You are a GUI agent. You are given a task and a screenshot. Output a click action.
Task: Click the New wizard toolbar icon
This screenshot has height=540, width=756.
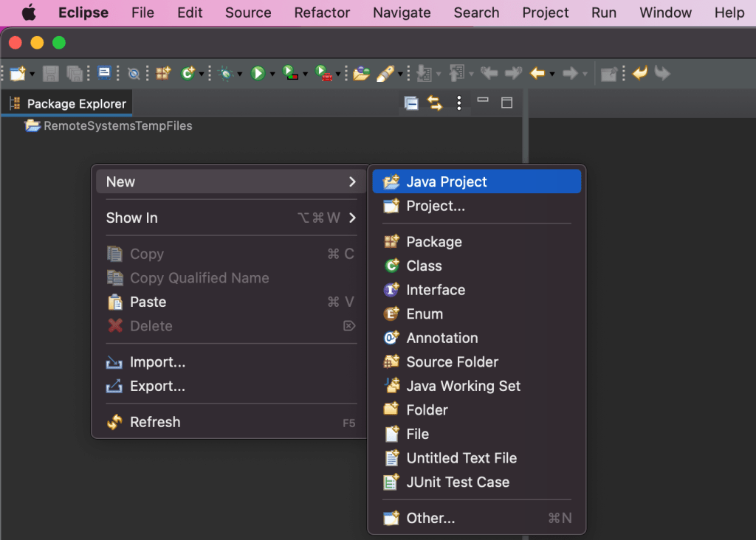click(18, 74)
